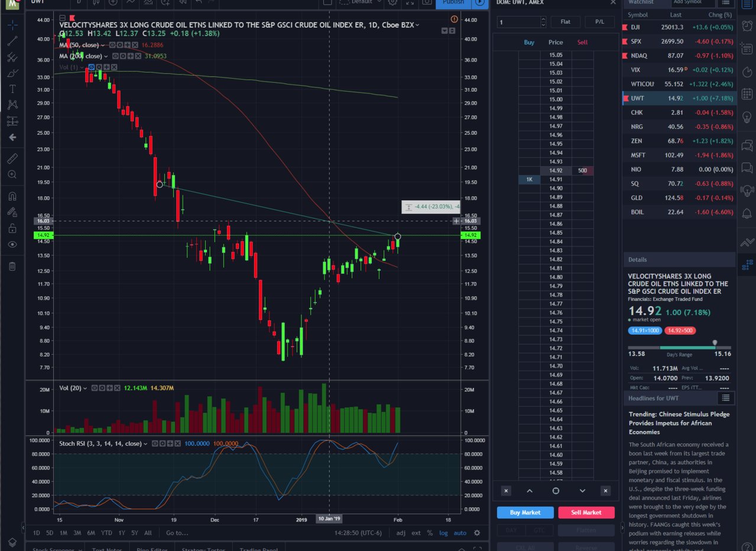Screen dimensions: 756x551
Task: Click the 14.92×500 ask pill
Action: 681,330
